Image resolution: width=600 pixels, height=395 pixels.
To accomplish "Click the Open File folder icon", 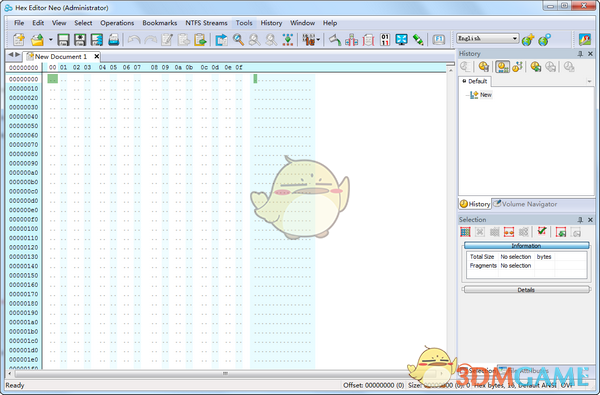I will 38,39.
